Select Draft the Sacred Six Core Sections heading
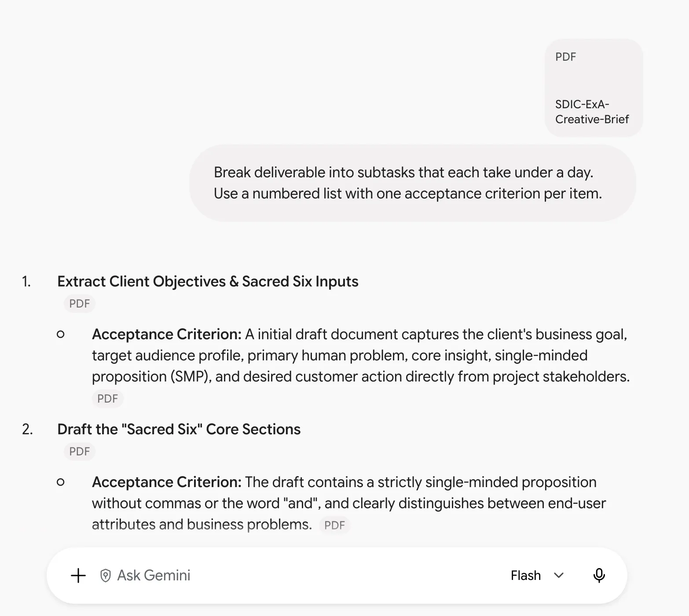This screenshot has height=616, width=689. click(179, 429)
